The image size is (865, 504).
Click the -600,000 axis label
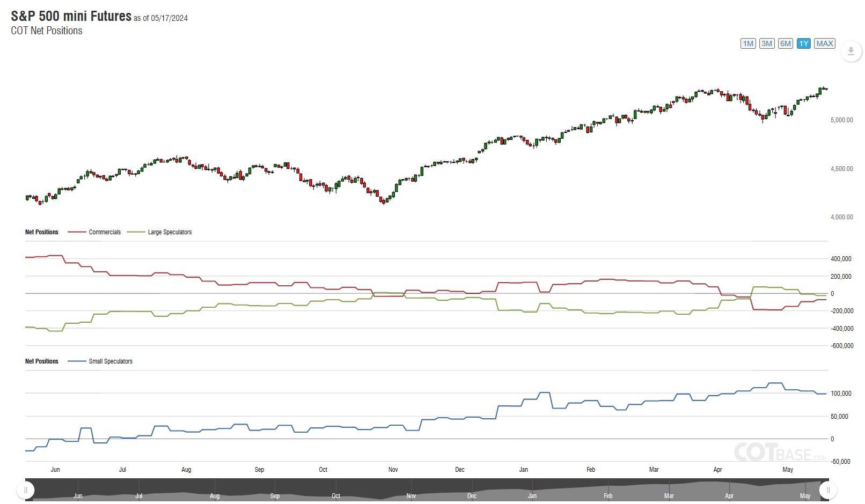pyautogui.click(x=842, y=346)
